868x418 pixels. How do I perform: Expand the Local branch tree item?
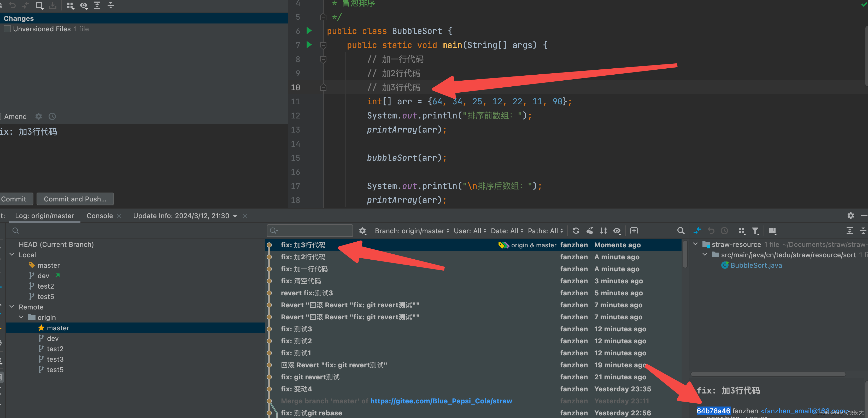pyautogui.click(x=12, y=254)
